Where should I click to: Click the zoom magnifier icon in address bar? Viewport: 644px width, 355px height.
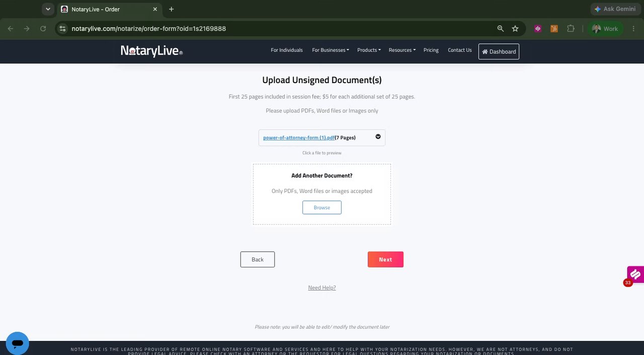[x=501, y=29]
